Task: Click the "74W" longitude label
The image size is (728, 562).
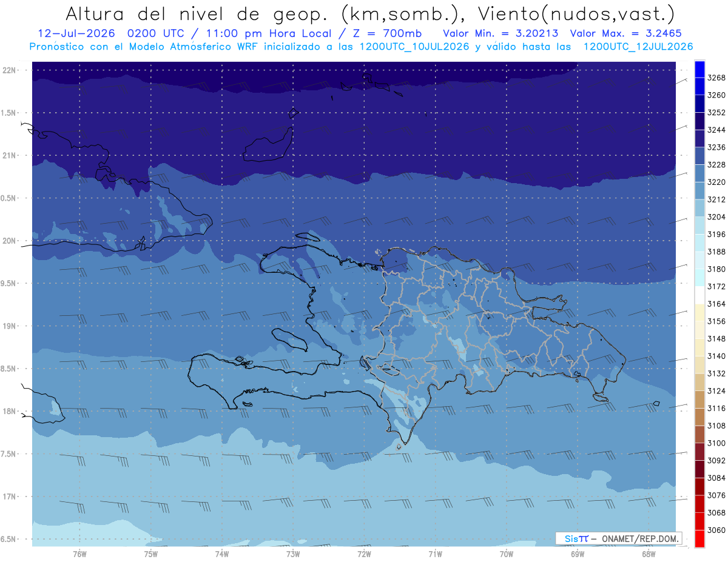Action: (222, 554)
